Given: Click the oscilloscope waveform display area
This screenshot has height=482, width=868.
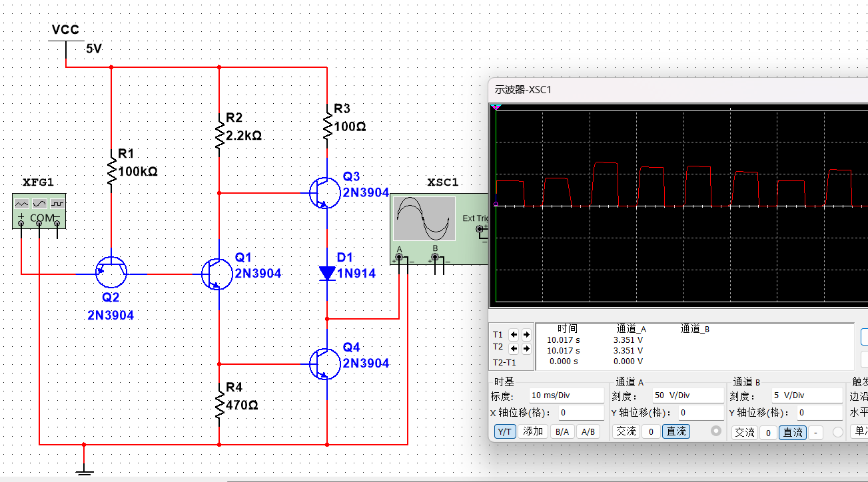Looking at the screenshot, I should tap(679, 206).
